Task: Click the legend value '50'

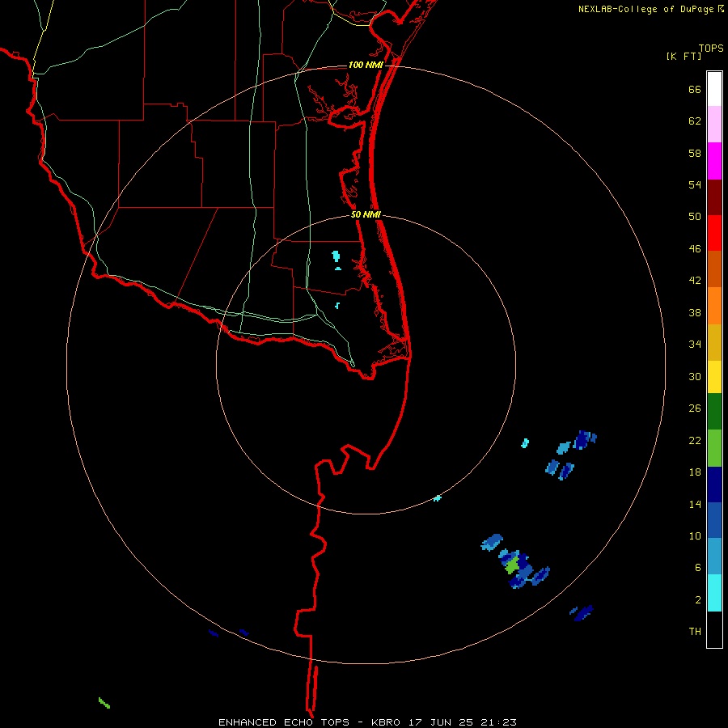Action: pos(695,217)
